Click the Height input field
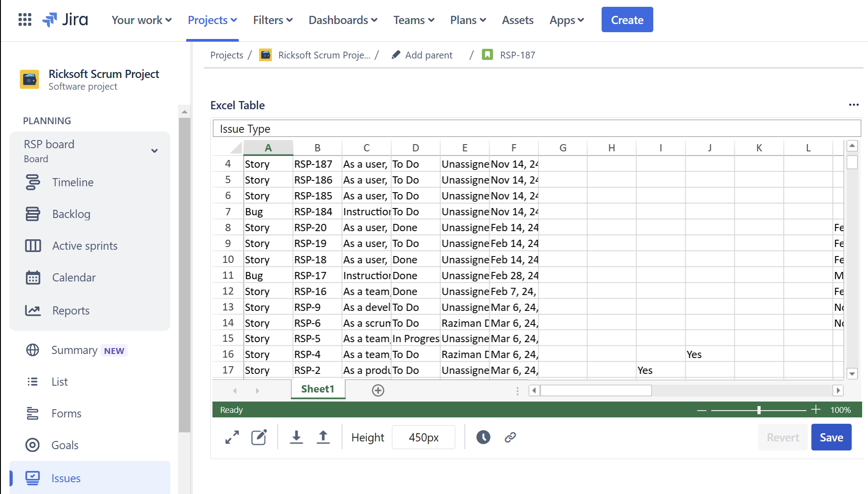This screenshot has height=494, width=868. click(x=423, y=437)
